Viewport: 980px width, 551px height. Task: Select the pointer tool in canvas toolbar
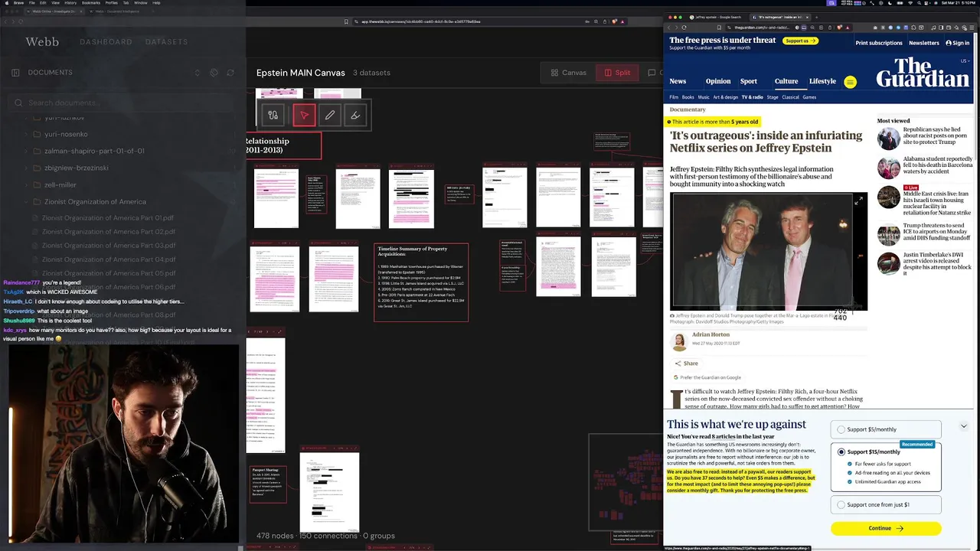[304, 116]
